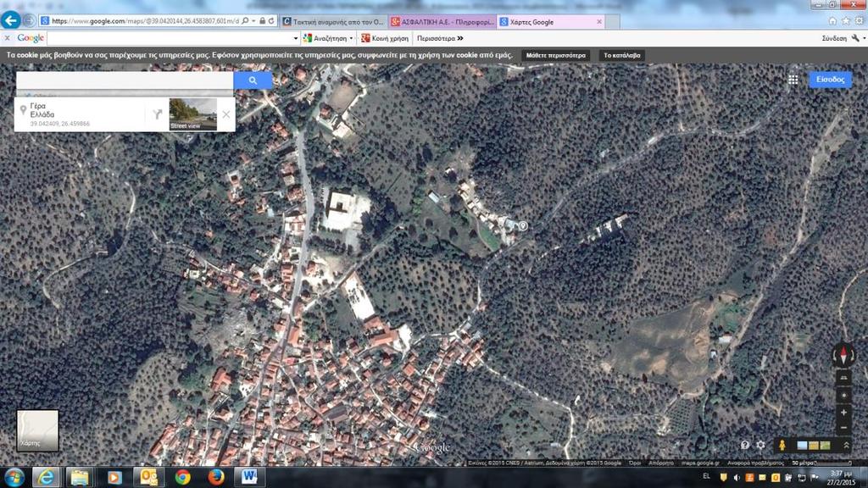Viewport: 868px width, 488px height.
Task: Zoom in with the plus button
Action: (x=843, y=413)
